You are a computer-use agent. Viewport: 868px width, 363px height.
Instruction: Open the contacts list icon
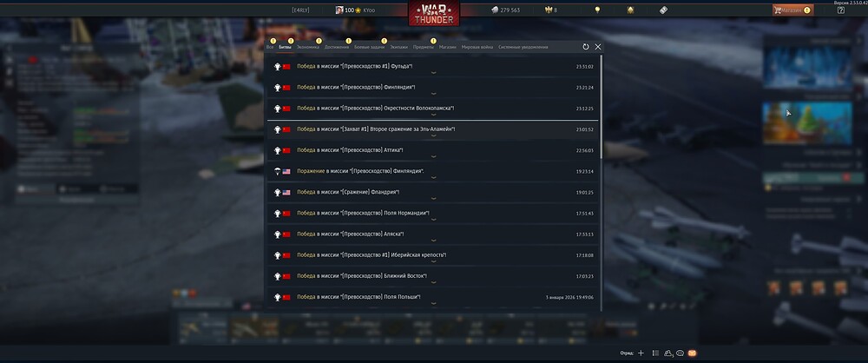[x=655, y=353]
